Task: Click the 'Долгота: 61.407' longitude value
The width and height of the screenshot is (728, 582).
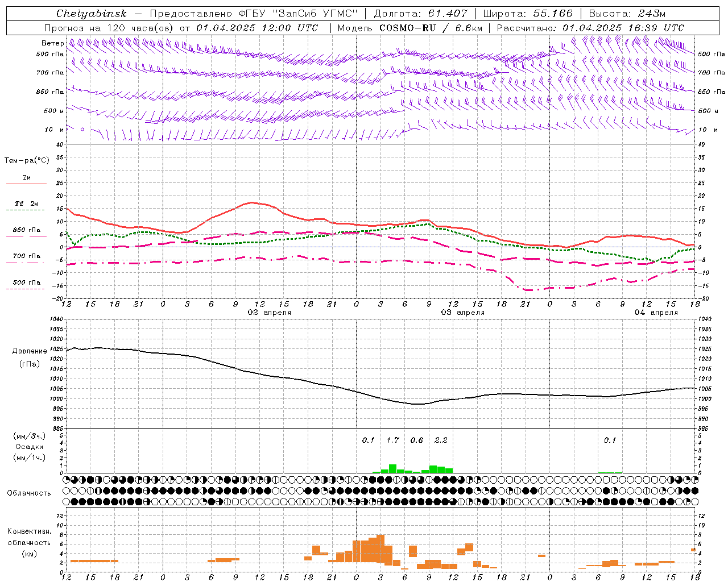Action: (420, 14)
